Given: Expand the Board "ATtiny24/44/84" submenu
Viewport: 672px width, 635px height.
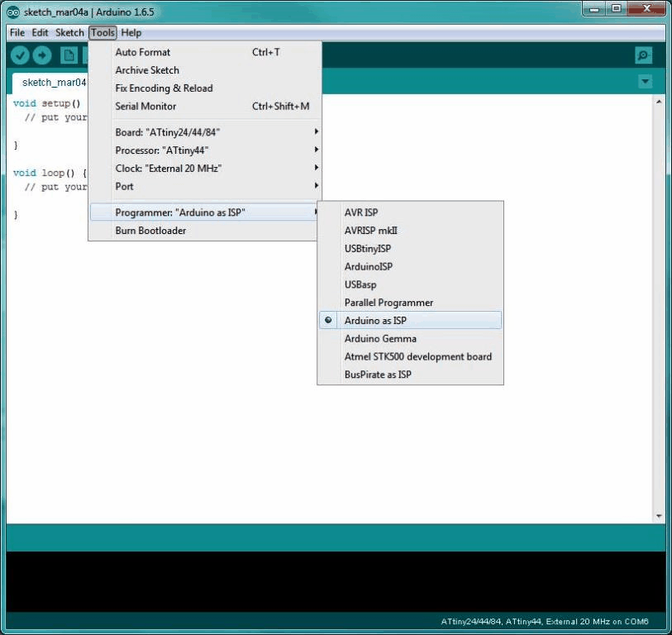Looking at the screenshot, I should point(205,132).
